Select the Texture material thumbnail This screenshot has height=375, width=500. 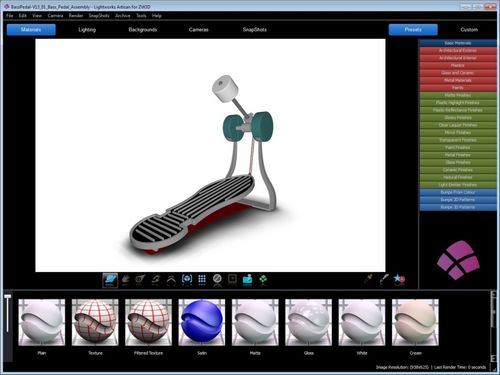[x=95, y=322]
